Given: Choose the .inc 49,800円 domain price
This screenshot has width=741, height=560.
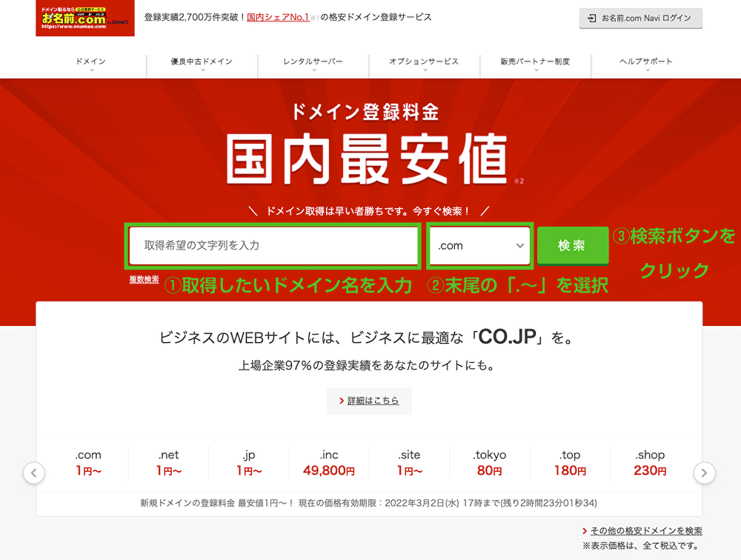Looking at the screenshot, I should [329, 463].
